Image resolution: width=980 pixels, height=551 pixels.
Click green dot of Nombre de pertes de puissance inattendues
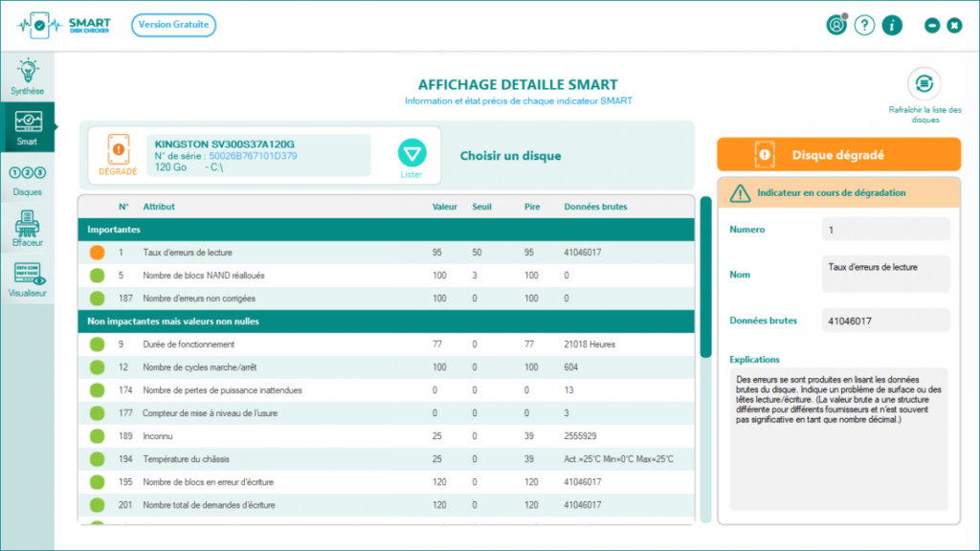97,390
